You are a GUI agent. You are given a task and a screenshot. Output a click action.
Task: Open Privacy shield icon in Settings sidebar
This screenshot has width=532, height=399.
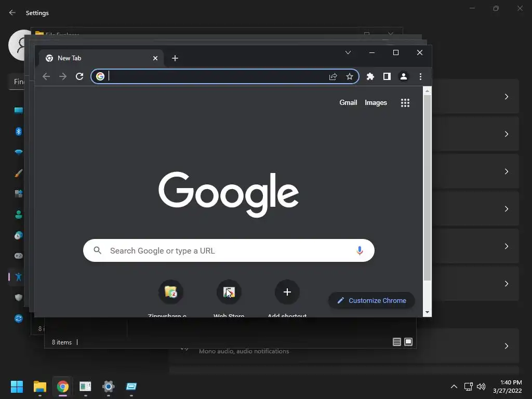(x=19, y=298)
